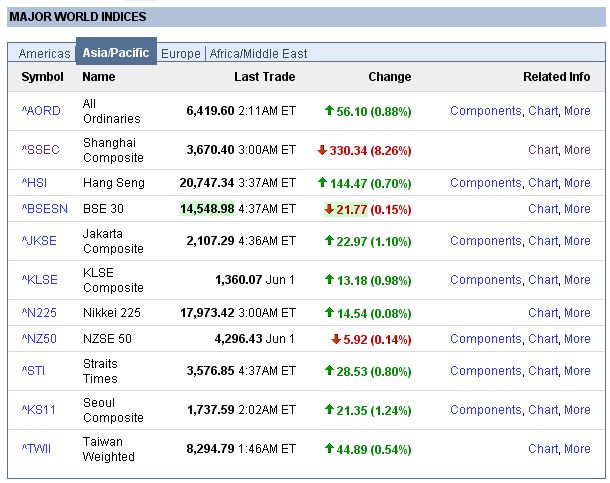
Task: Click the Symbol column header
Action: 42,77
